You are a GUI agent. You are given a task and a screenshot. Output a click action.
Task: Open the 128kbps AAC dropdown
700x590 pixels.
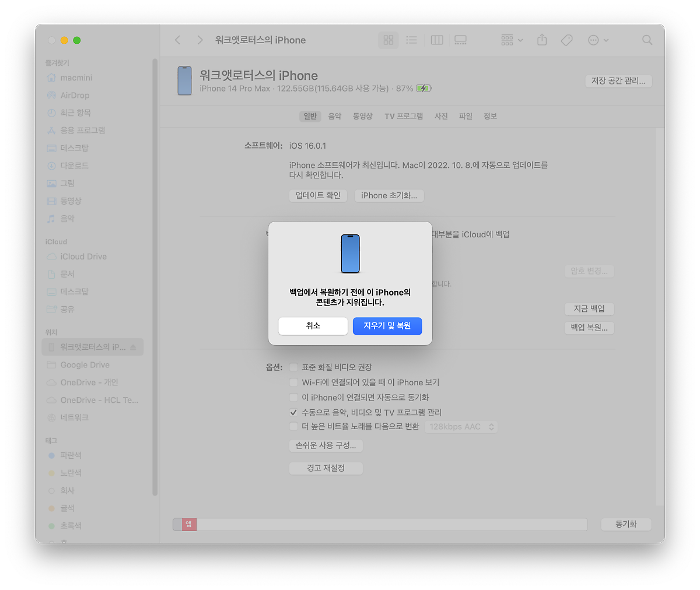[x=461, y=427]
